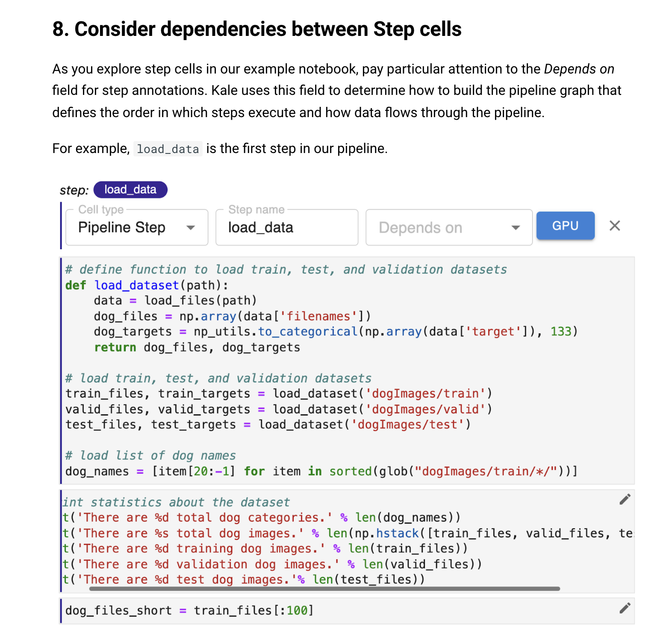
Task: Click the Step name input field
Action: pyautogui.click(x=286, y=227)
